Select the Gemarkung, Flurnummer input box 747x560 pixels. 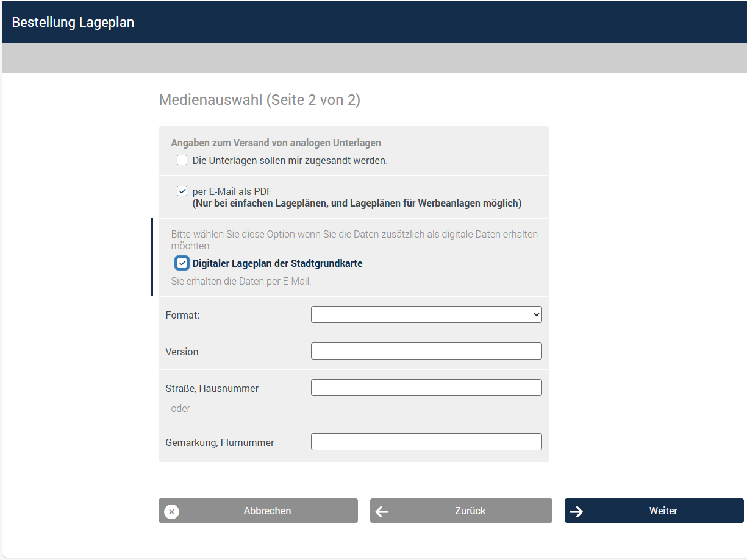tap(426, 442)
